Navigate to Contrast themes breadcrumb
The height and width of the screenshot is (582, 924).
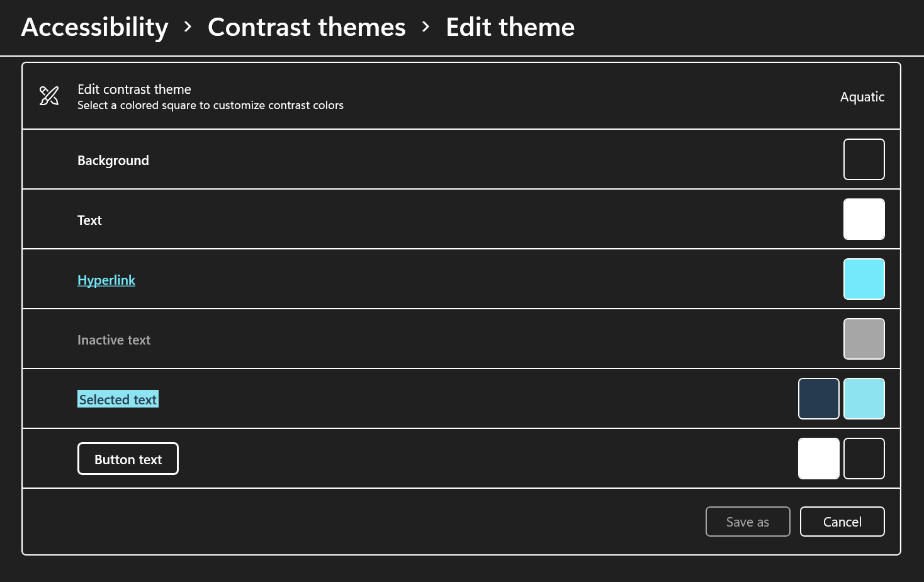[307, 27]
